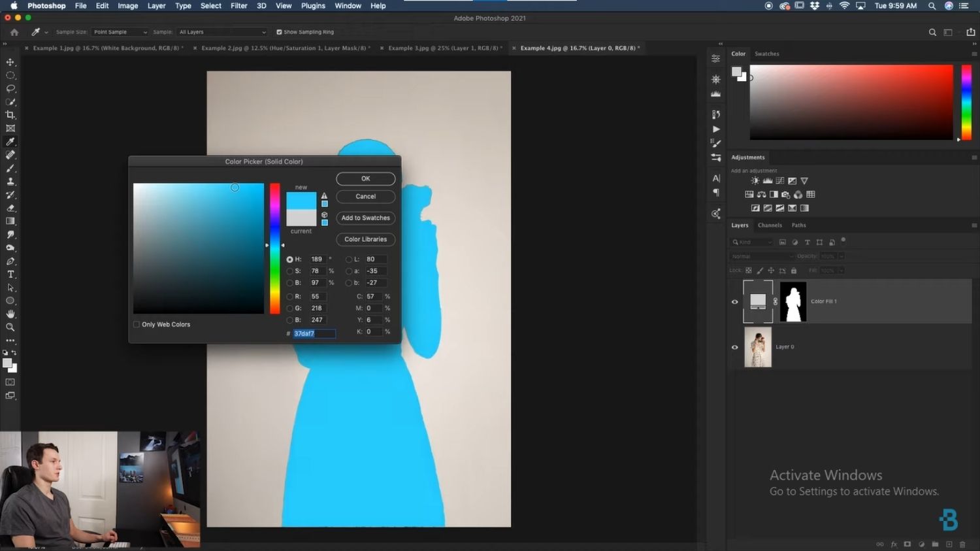Pick a hue on the vertical rainbow slider

pyautogui.click(x=274, y=248)
